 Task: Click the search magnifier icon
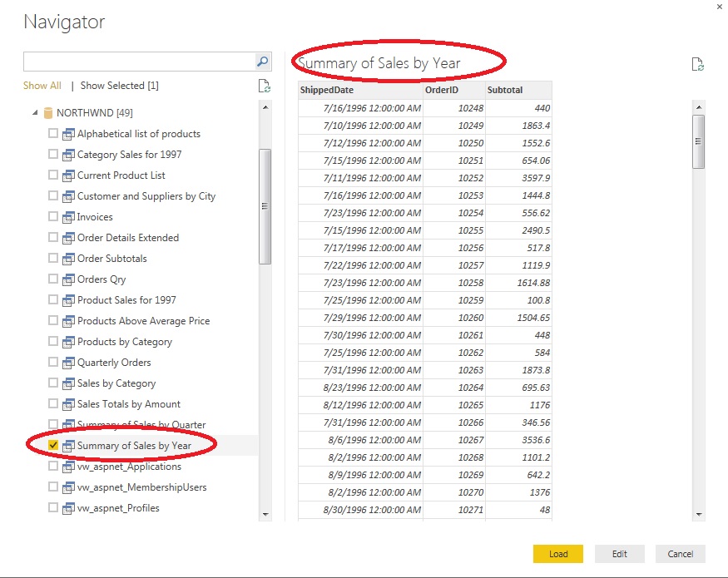262,62
